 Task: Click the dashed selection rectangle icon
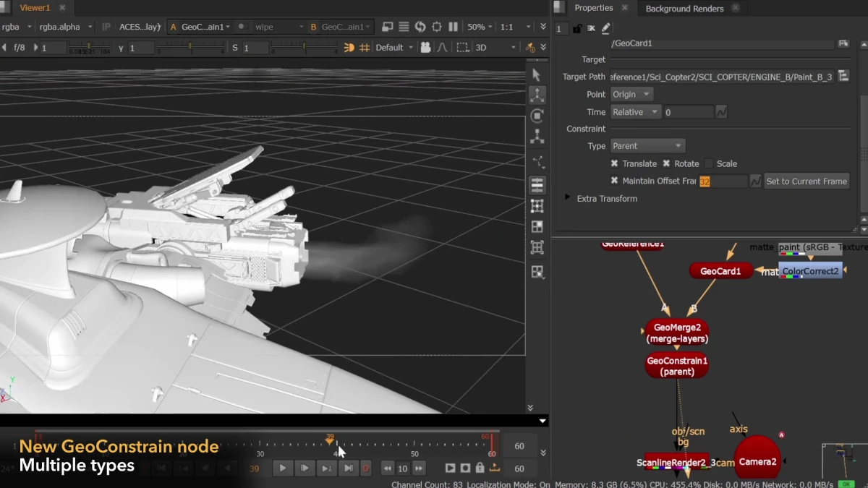(461, 48)
